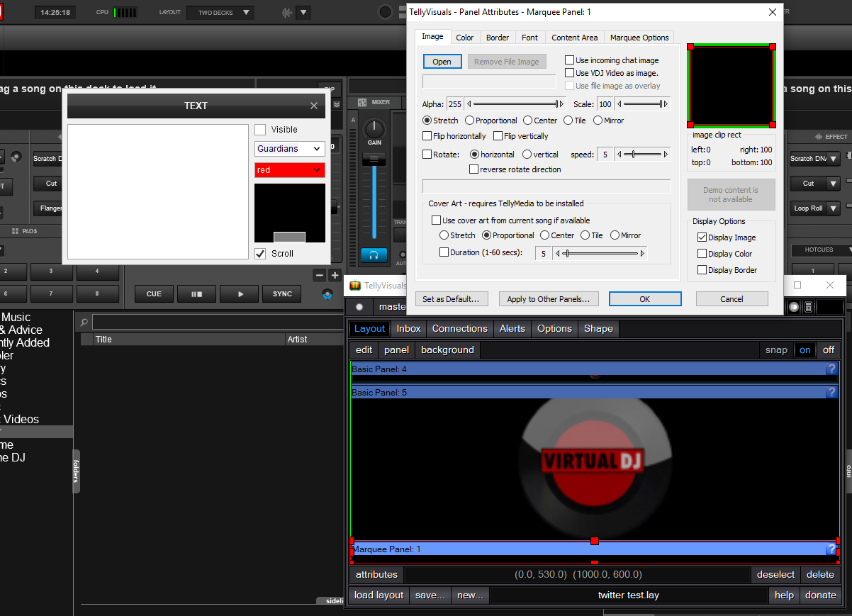Click Set as Default button
Screen dimensions: 852x616
click(451, 299)
